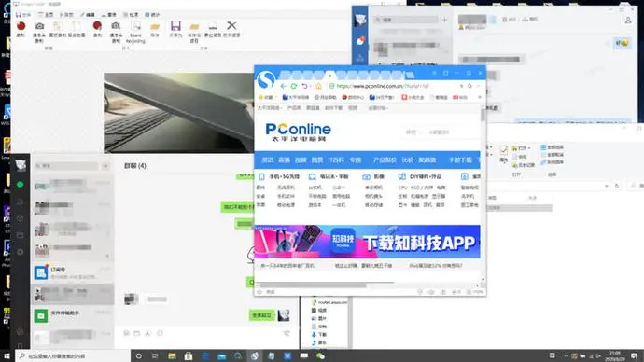Open the emoji picker in the WeChat input toolbar
Image resolution: width=644 pixels, height=362 pixels.
pos(127,333)
